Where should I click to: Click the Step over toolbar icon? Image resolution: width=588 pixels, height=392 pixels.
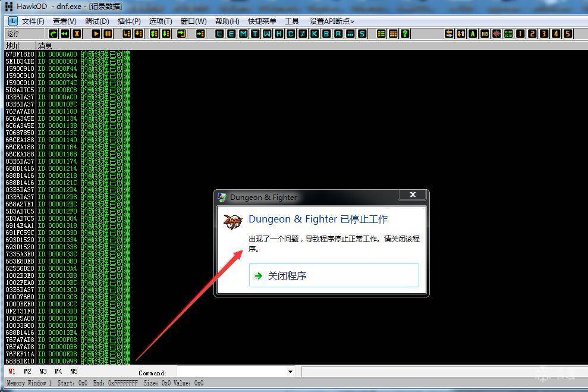[x=139, y=34]
